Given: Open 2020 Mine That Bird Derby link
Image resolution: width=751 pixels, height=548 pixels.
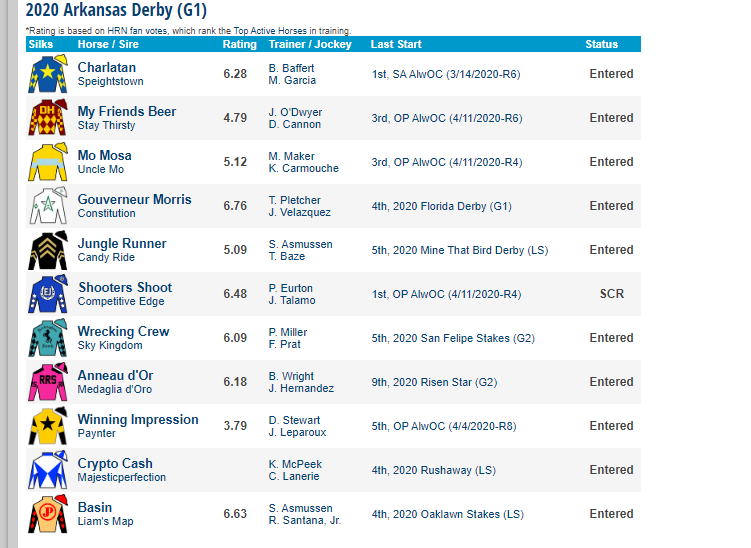Looking at the screenshot, I should 460,251.
